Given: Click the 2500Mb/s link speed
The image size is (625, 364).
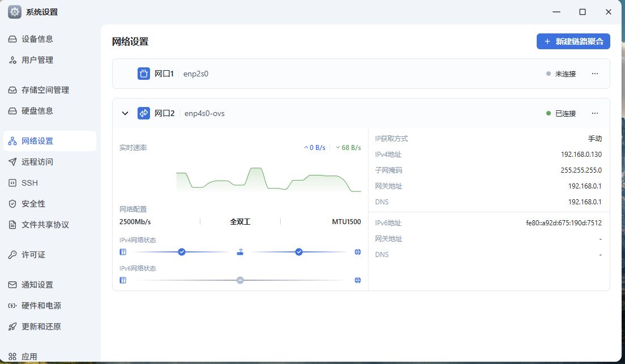Looking at the screenshot, I should (135, 222).
